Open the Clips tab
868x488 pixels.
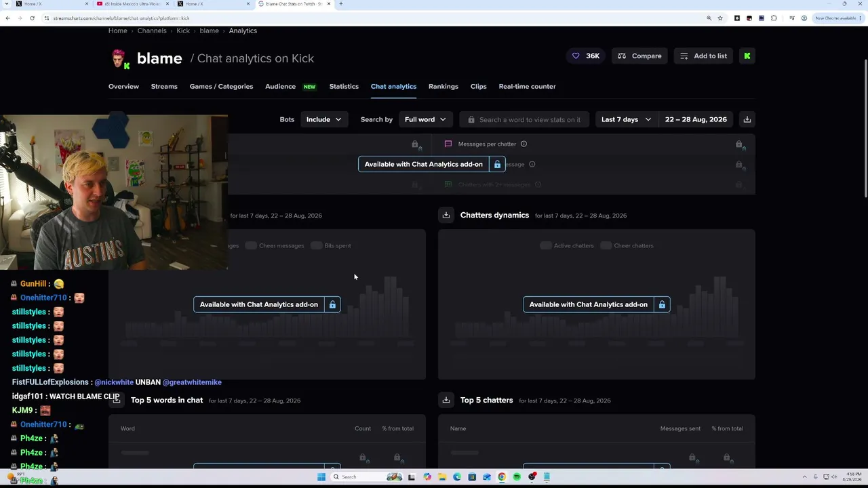pos(479,87)
